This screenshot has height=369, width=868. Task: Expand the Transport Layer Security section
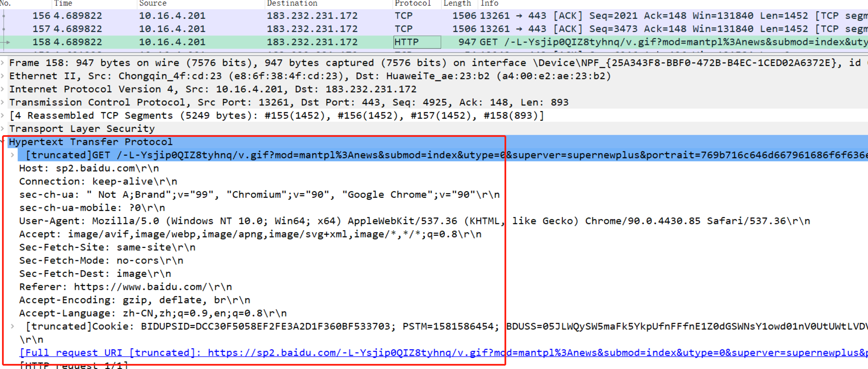(3, 128)
